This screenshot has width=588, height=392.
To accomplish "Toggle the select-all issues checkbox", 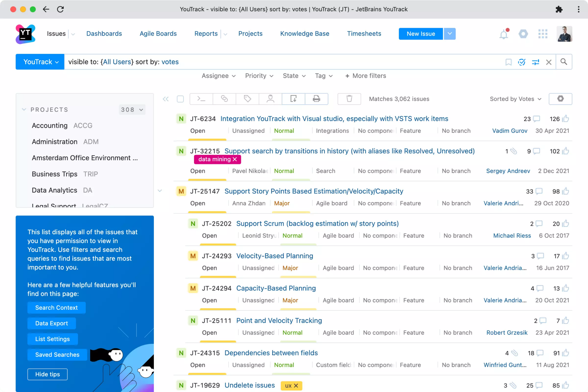I will point(180,99).
